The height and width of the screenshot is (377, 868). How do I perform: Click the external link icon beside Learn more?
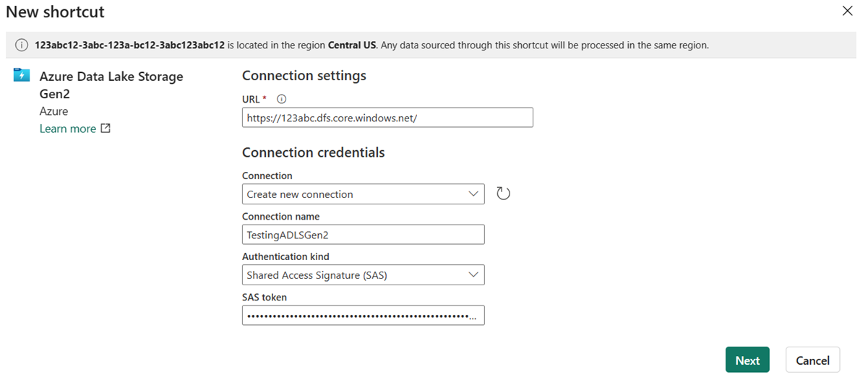[106, 129]
